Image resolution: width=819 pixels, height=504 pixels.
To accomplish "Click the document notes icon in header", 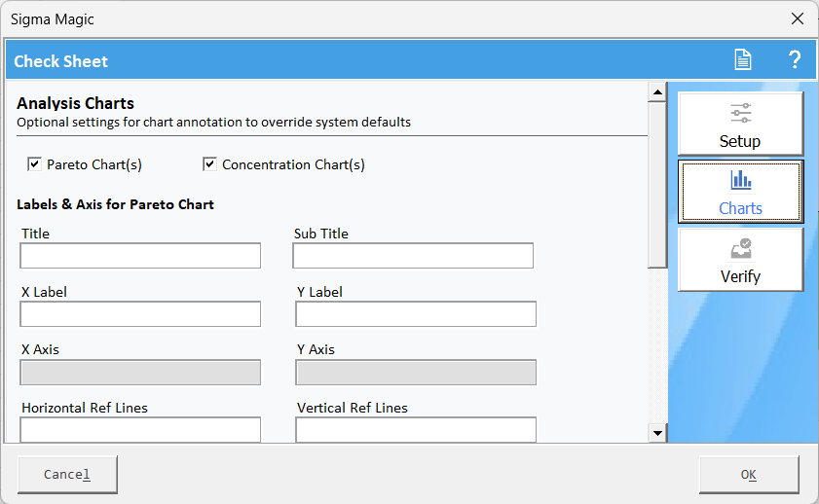I will point(743,60).
